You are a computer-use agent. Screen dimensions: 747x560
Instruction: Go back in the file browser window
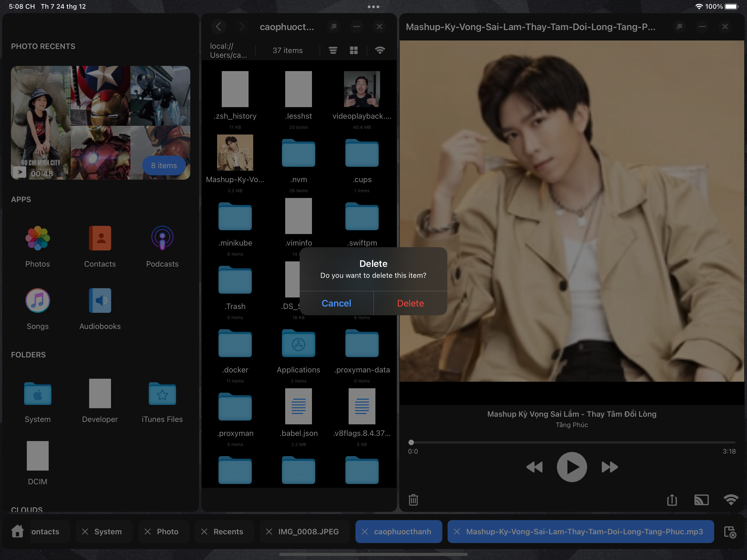219,27
